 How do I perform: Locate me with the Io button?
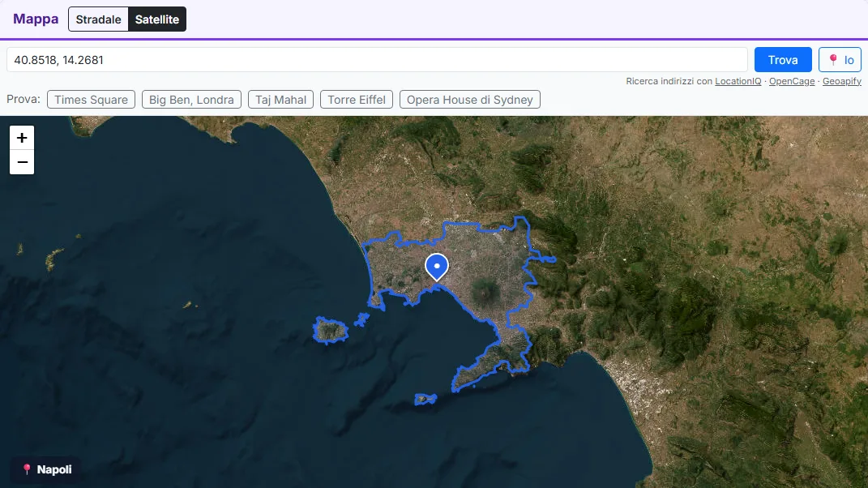pos(840,60)
